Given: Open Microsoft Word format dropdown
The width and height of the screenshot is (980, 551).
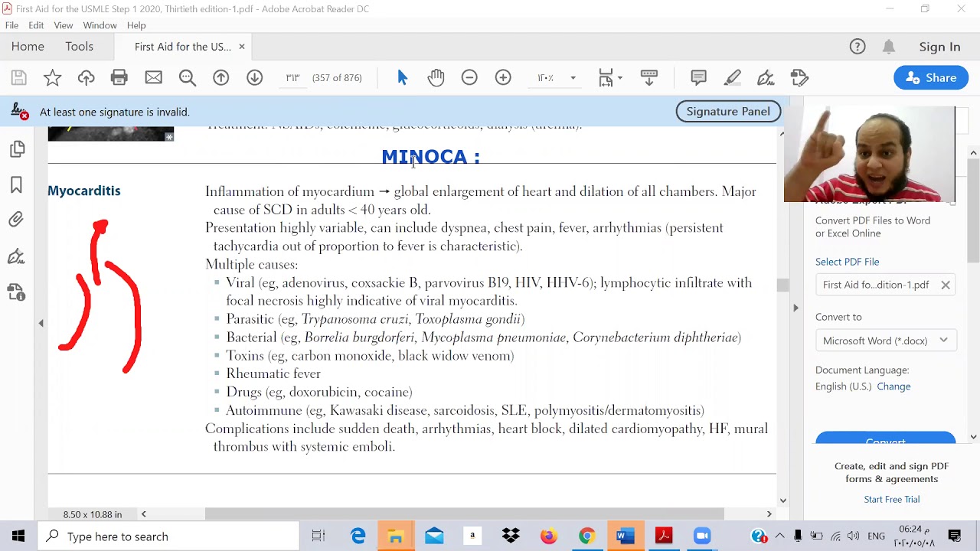Looking at the screenshot, I should pos(885,341).
